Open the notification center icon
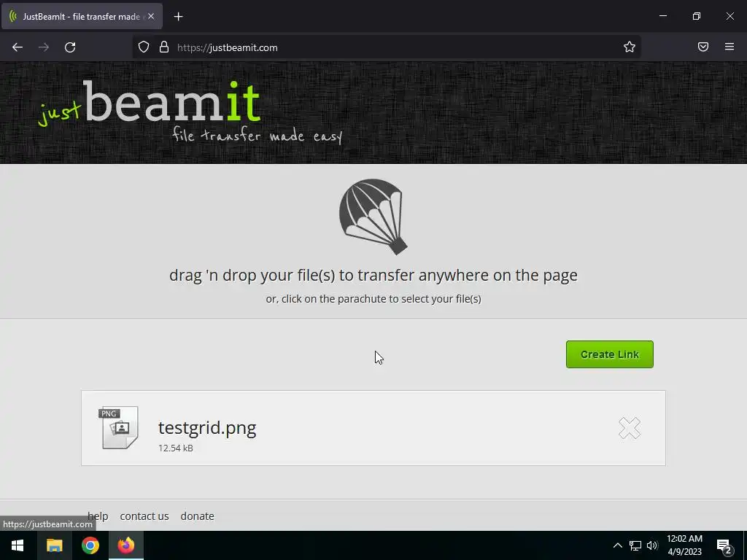 (x=724, y=545)
